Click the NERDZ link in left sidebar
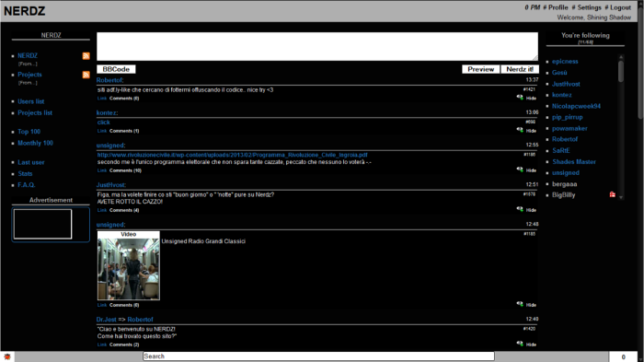 (28, 55)
